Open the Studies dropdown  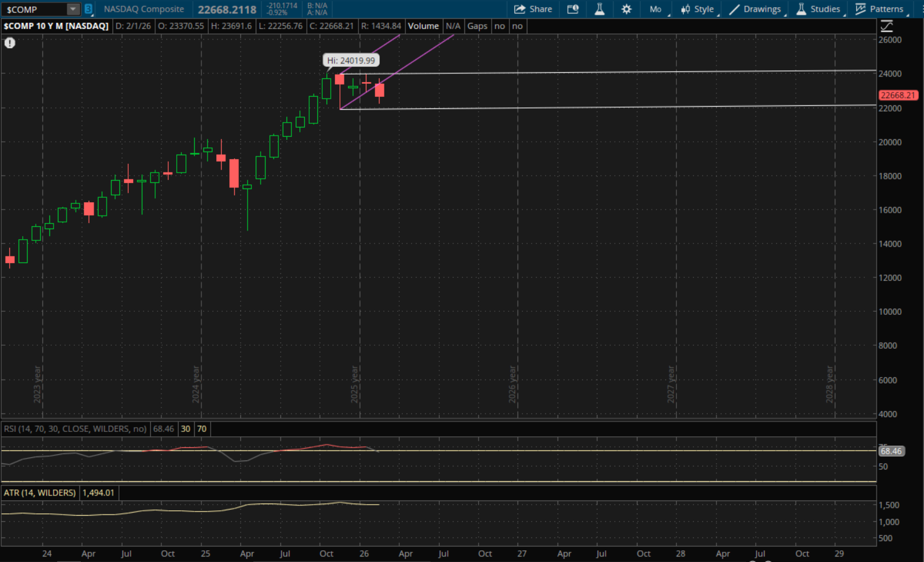coord(818,9)
